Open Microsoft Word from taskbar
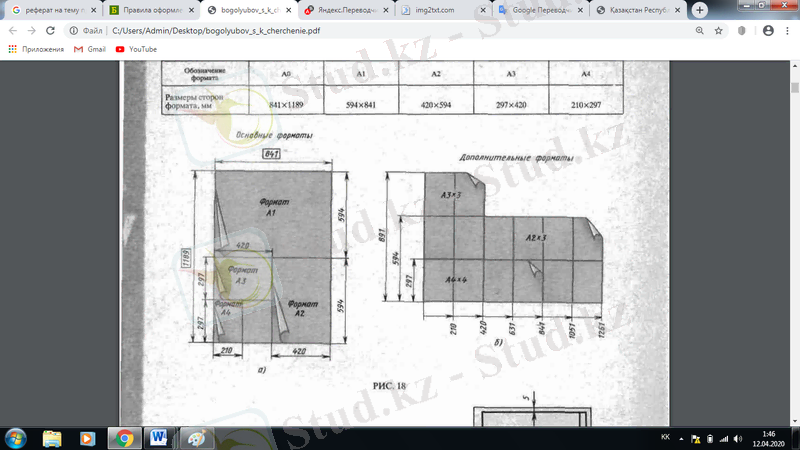 click(159, 439)
